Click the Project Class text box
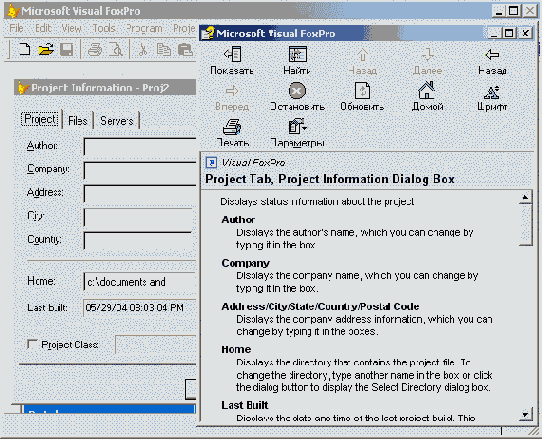The image size is (542, 439). (156, 344)
